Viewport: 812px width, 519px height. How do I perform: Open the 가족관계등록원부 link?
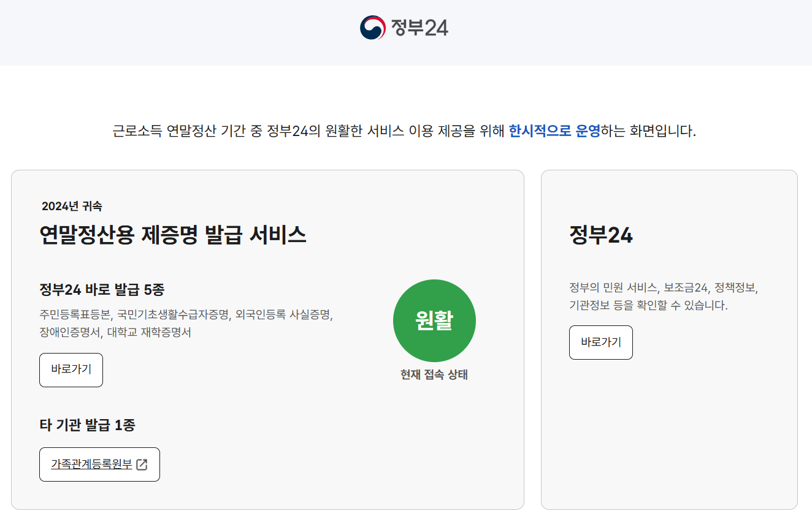(x=99, y=464)
